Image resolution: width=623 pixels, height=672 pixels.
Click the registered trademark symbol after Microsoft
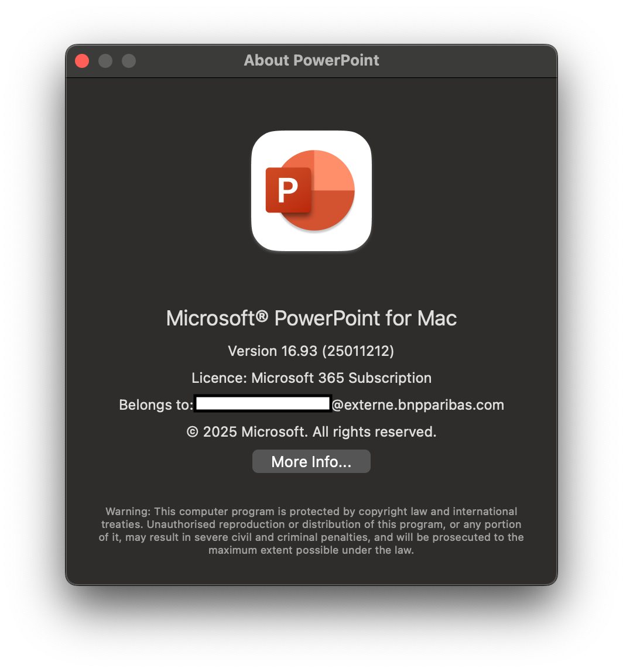[x=262, y=316]
